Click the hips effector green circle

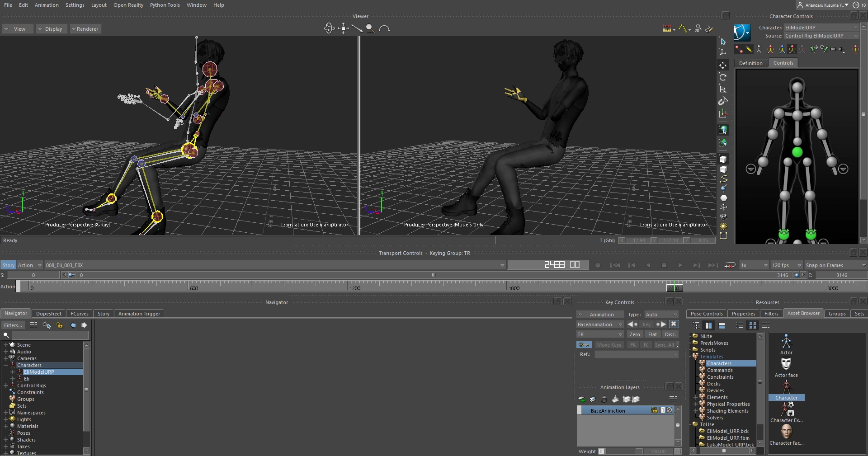797,152
